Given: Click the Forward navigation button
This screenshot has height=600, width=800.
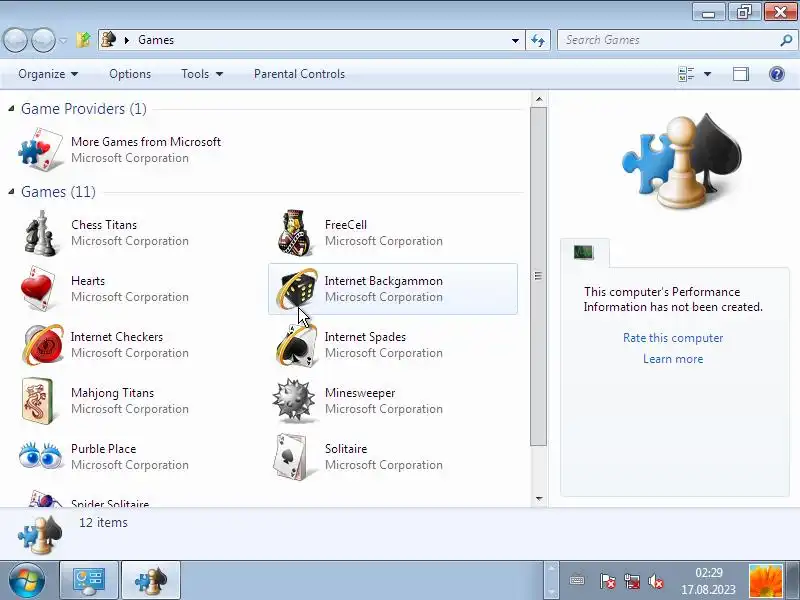Looking at the screenshot, I should point(43,40).
